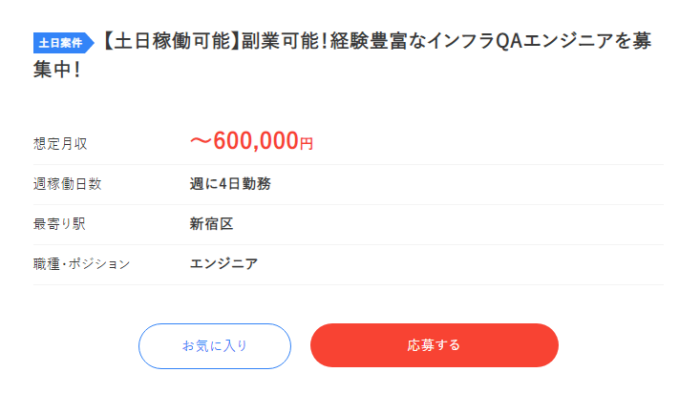This screenshot has width=700, height=393.
Task: Click the 週稼働日数 row label
Action: (x=67, y=184)
